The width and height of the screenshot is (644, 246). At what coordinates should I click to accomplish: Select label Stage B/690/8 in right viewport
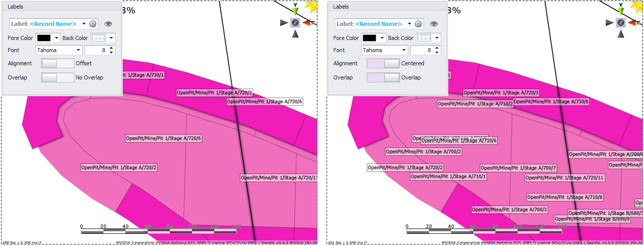(x=592, y=219)
